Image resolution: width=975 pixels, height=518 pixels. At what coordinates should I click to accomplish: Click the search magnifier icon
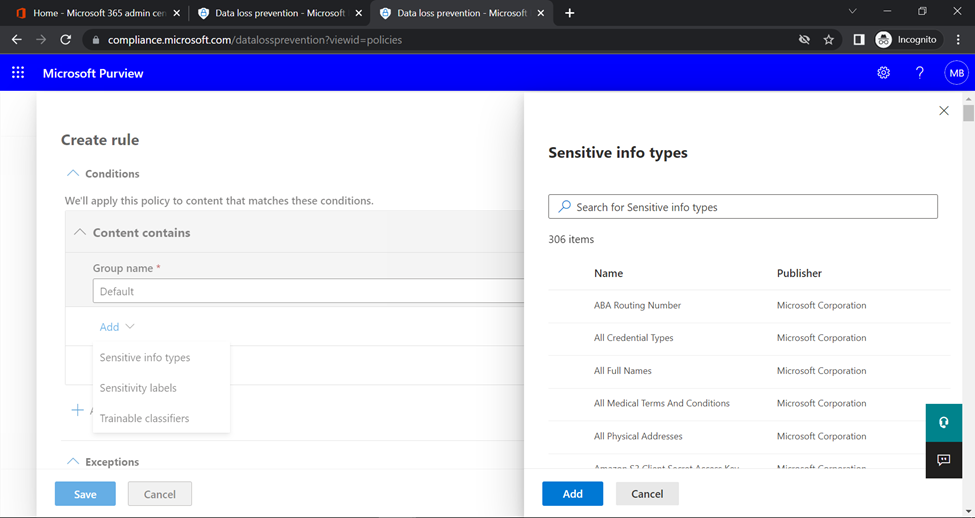coord(565,206)
